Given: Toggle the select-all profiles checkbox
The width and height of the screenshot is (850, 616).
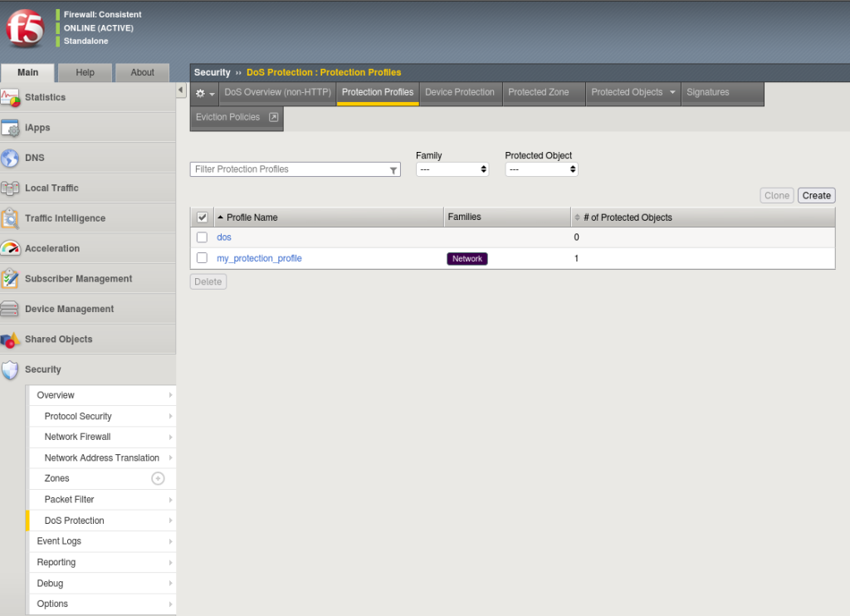Looking at the screenshot, I should [202, 218].
